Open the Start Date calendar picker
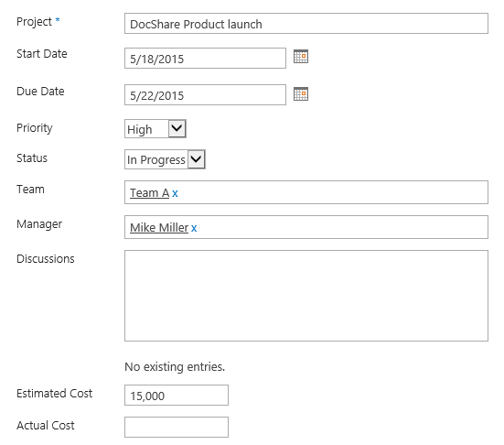Image resolution: width=504 pixels, height=445 pixels. (x=301, y=57)
